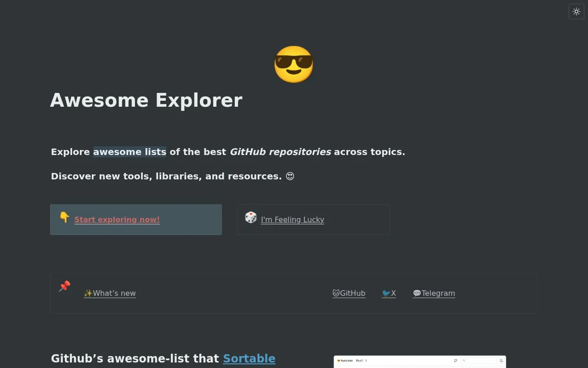
Task: Click the dice emoji icon
Action: click(x=251, y=217)
